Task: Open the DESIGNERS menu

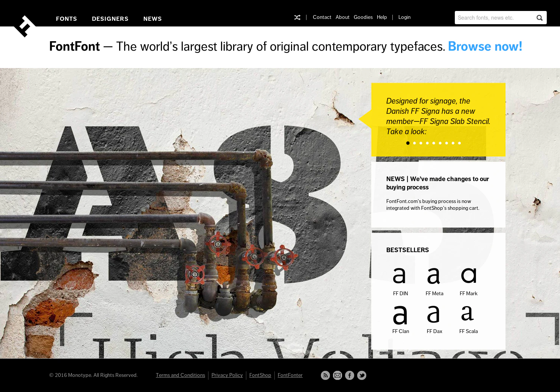Action: pos(110,19)
